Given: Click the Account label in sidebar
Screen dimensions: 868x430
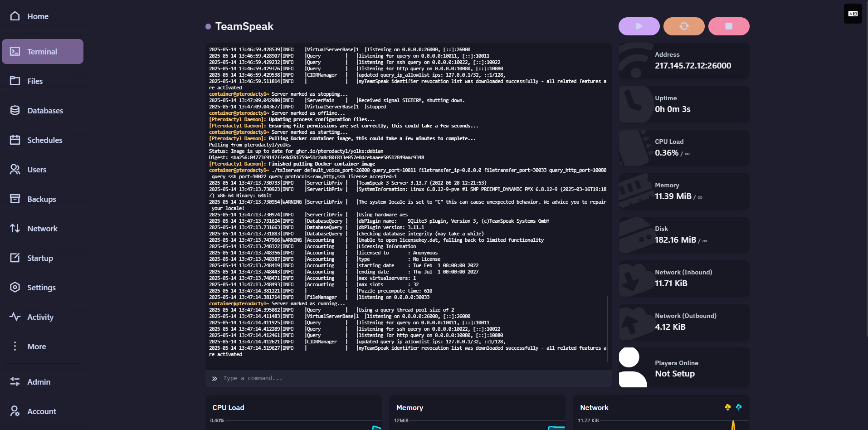Looking at the screenshot, I should click(x=42, y=411).
